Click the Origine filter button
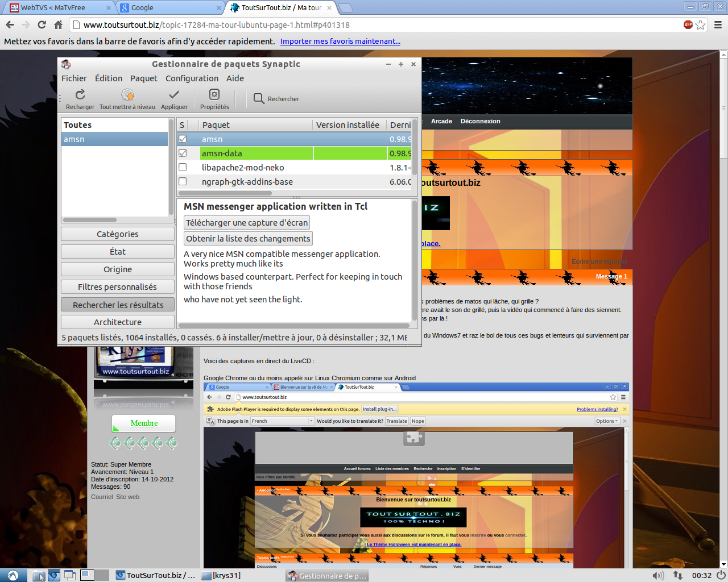The height and width of the screenshot is (582, 728). coord(118,269)
